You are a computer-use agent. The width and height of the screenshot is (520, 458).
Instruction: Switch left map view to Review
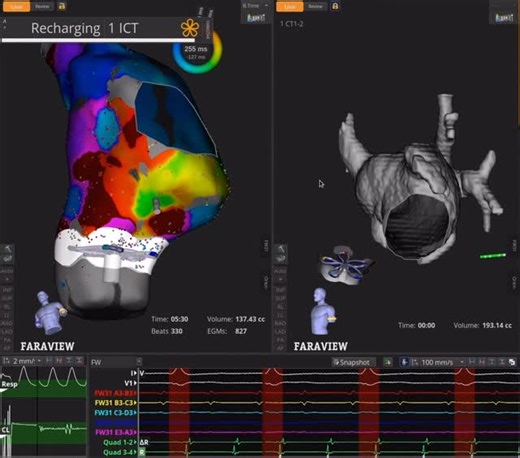tap(42, 6)
